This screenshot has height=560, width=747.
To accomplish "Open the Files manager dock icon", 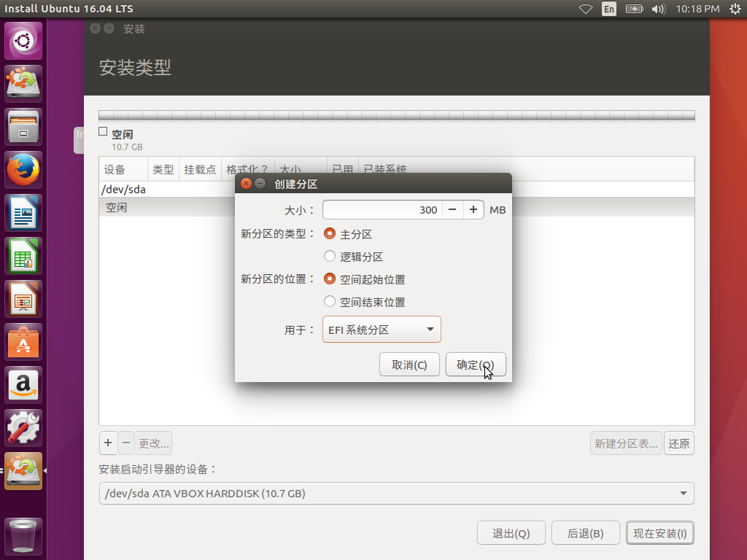I will pos(23,127).
